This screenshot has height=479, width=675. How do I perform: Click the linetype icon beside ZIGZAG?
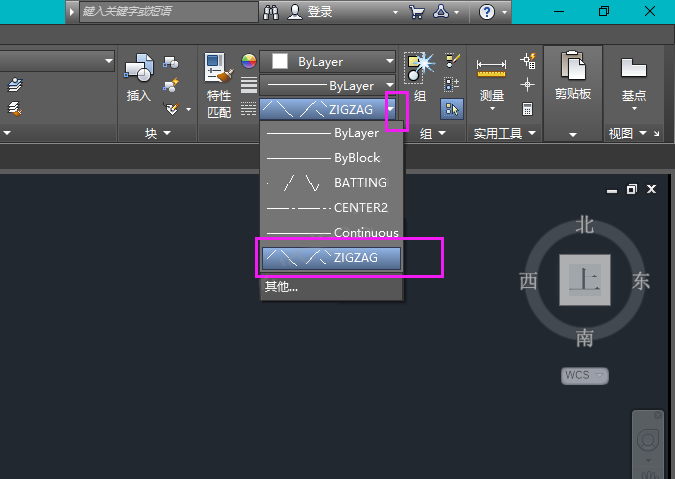pos(248,108)
